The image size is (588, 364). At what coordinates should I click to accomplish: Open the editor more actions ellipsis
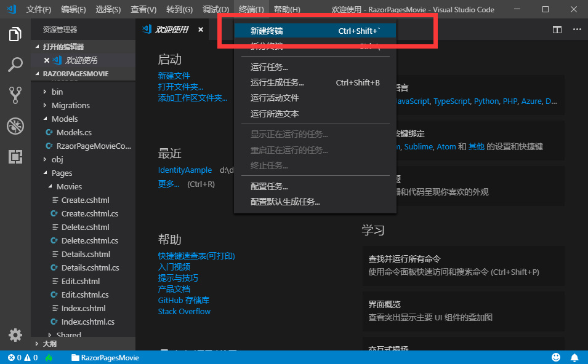click(x=577, y=30)
